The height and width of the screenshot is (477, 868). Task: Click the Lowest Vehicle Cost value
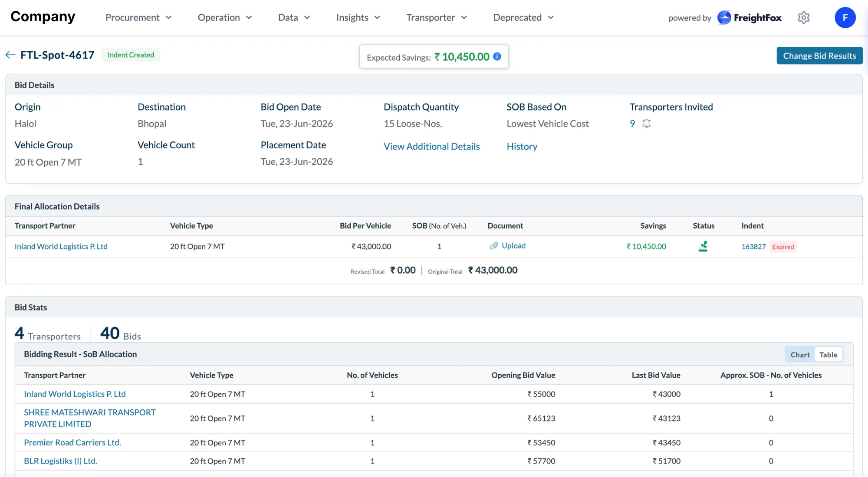(548, 124)
